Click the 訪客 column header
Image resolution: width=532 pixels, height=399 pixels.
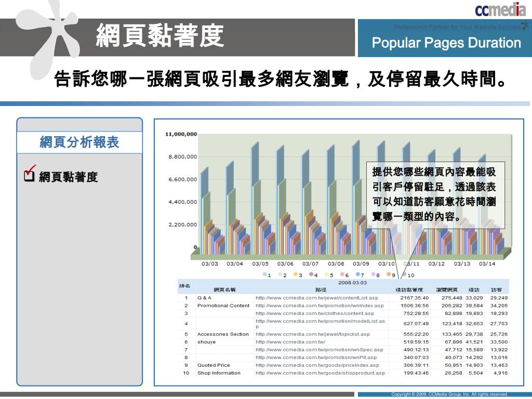pyautogui.click(x=496, y=290)
